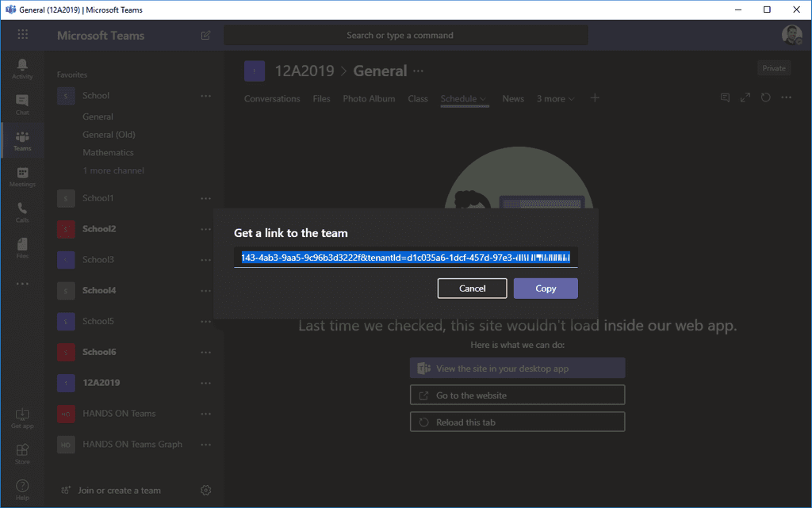
Task: Expand 1 more channel under School
Action: (x=113, y=170)
